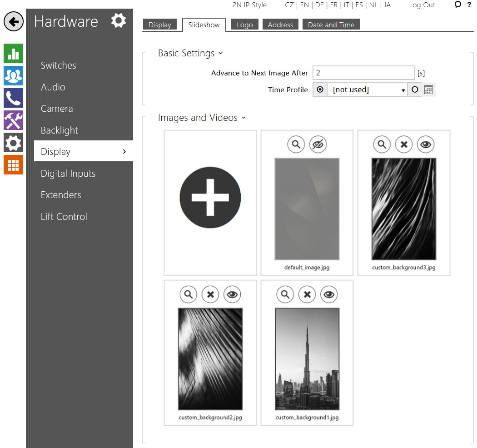Switch language to DE
Viewport: 477px width, 448px height.
(x=319, y=5)
